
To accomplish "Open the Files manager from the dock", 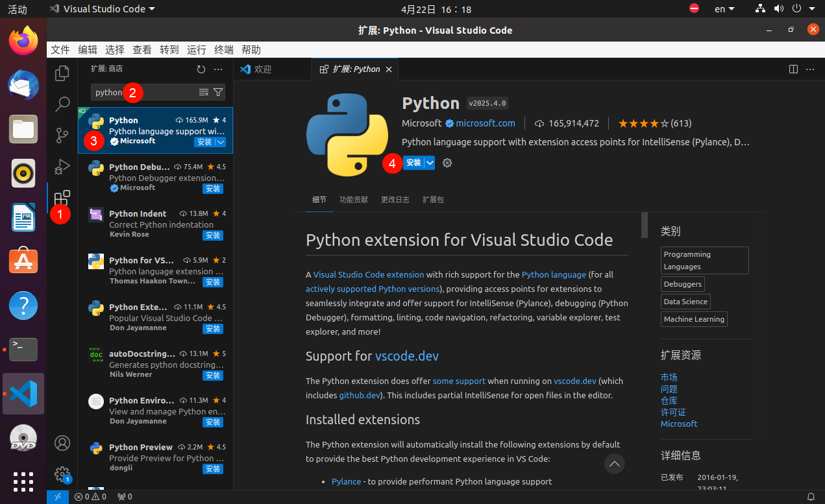I will (23, 129).
